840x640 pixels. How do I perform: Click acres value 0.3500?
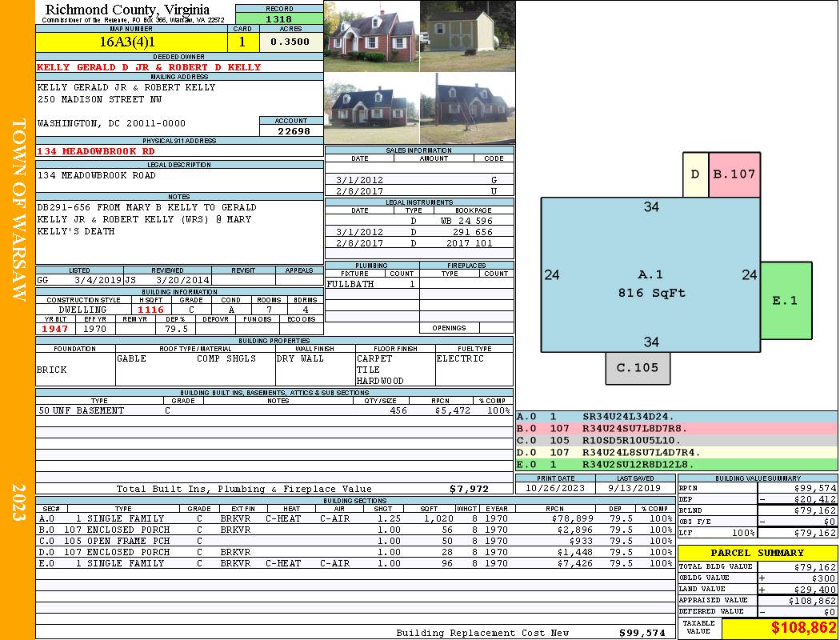[290, 42]
